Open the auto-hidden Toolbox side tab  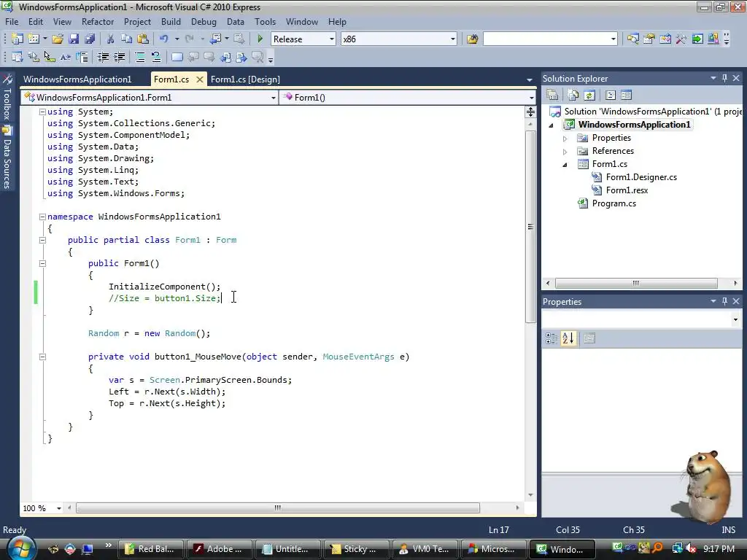(7, 98)
